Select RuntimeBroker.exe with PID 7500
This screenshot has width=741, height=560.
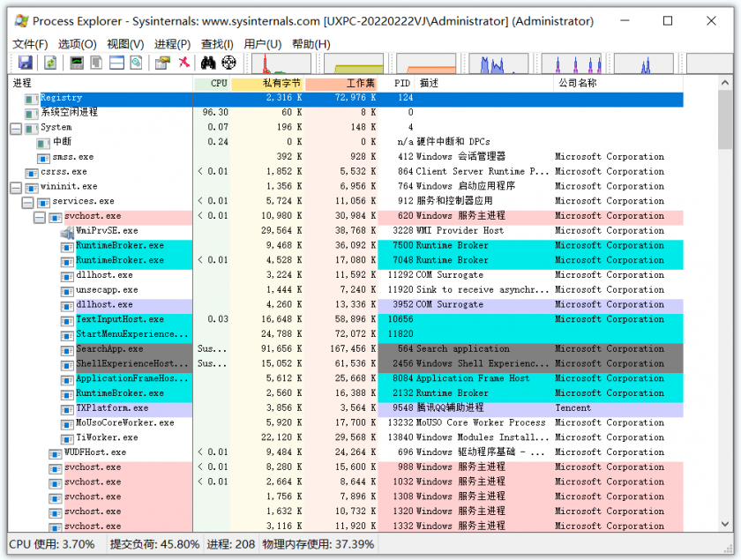(346, 246)
